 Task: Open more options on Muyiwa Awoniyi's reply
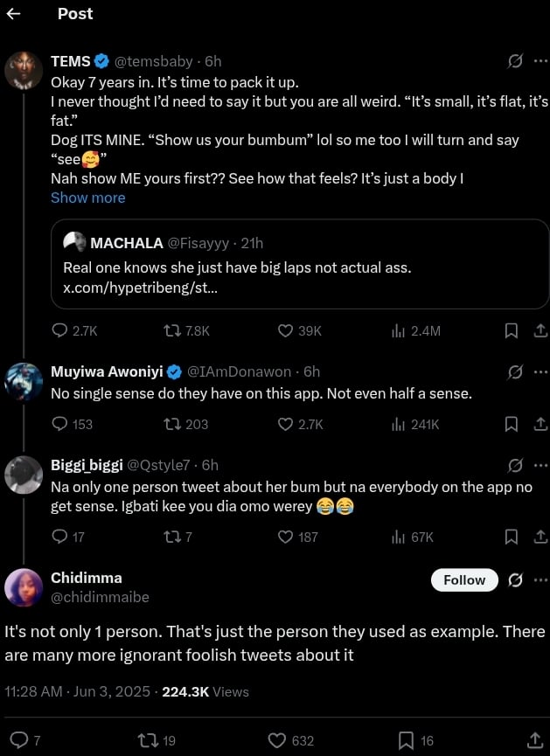[540, 372]
